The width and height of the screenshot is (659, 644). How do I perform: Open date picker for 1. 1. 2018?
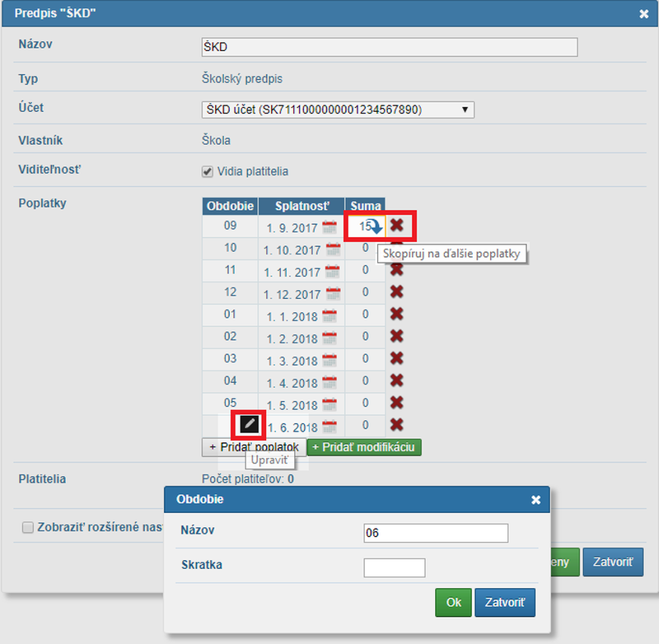pos(329,316)
